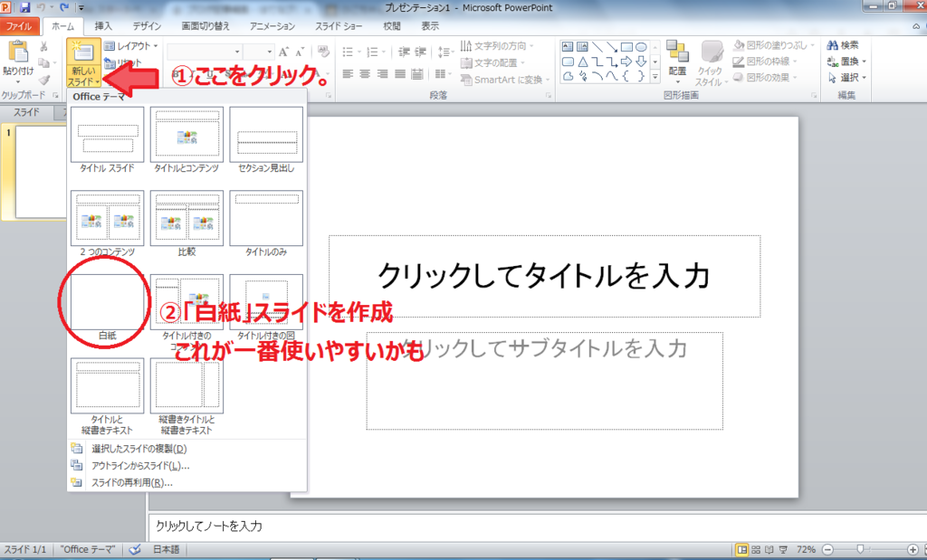Select the Isosceles Triangle shape
927x560 pixels.
coord(582,62)
